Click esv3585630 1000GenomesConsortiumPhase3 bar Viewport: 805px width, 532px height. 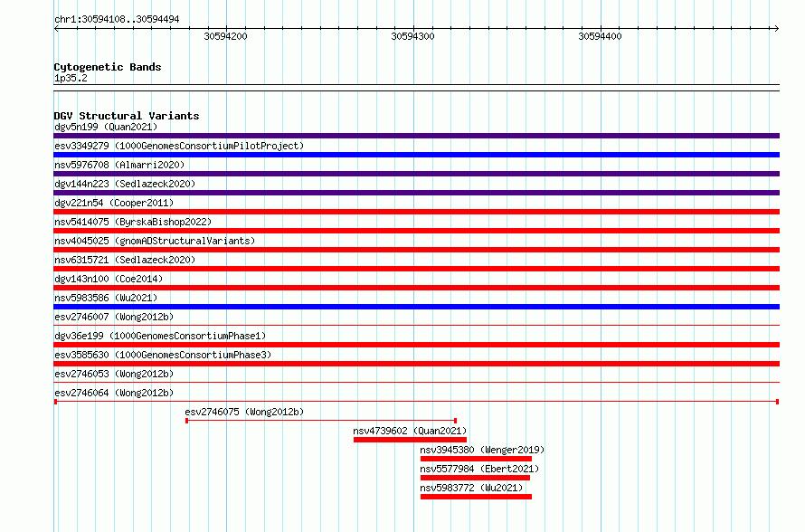tap(416, 364)
